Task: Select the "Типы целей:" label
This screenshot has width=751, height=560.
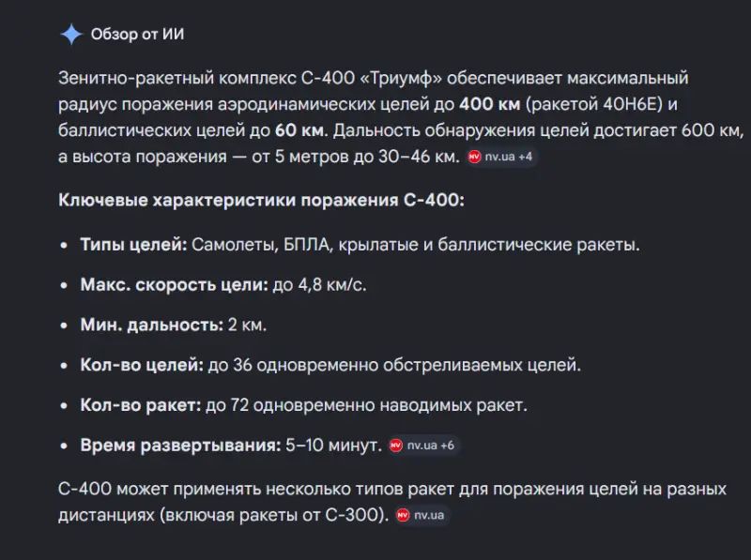Action: [134, 245]
